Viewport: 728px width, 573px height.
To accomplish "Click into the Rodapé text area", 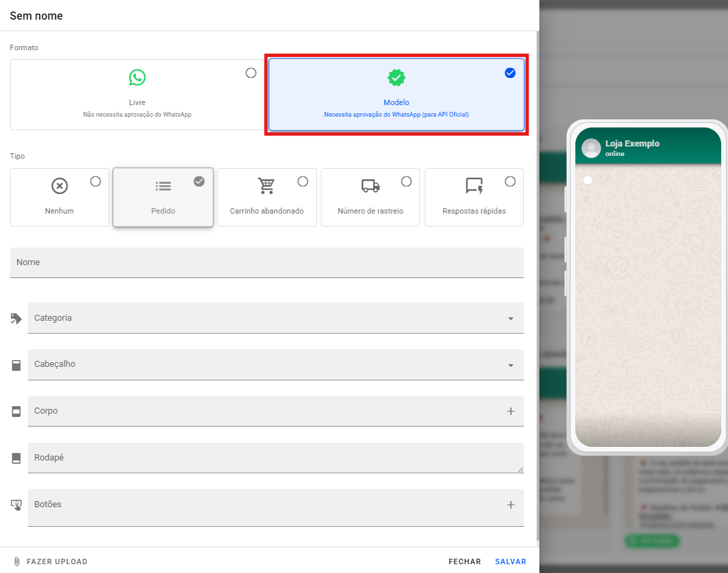I will (275, 458).
